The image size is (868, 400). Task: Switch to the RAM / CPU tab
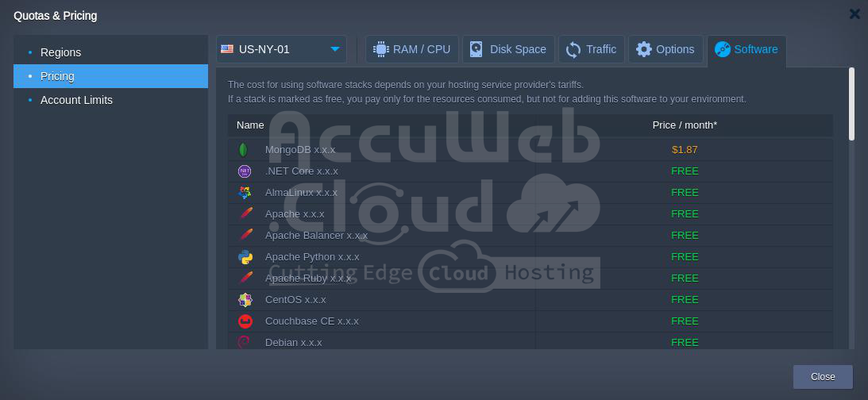click(x=411, y=49)
